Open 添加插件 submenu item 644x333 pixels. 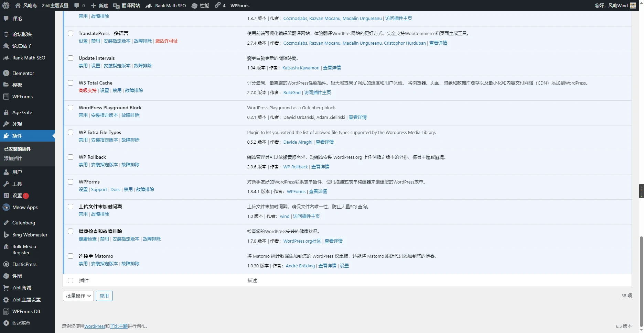click(13, 158)
